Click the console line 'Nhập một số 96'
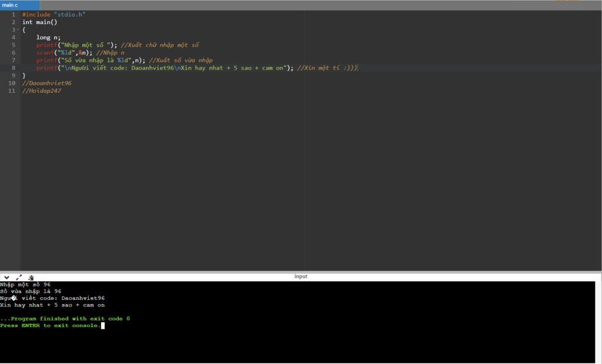 point(25,285)
